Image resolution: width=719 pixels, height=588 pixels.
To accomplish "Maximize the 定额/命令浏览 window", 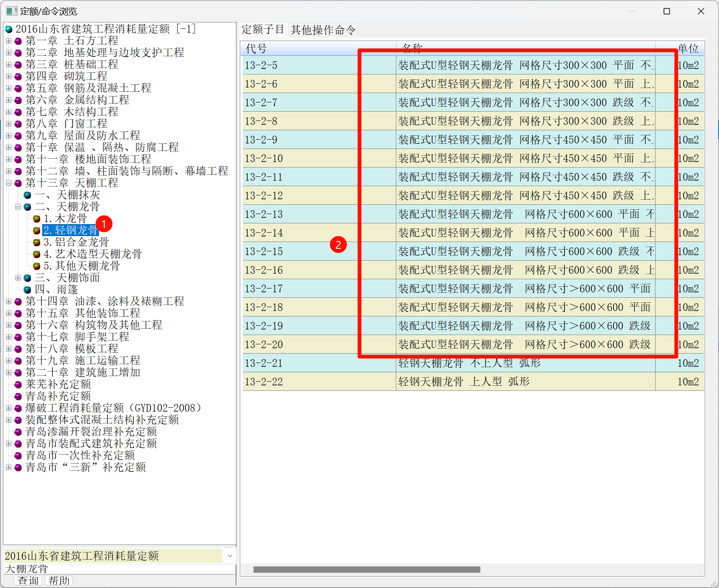I will pyautogui.click(x=667, y=11).
